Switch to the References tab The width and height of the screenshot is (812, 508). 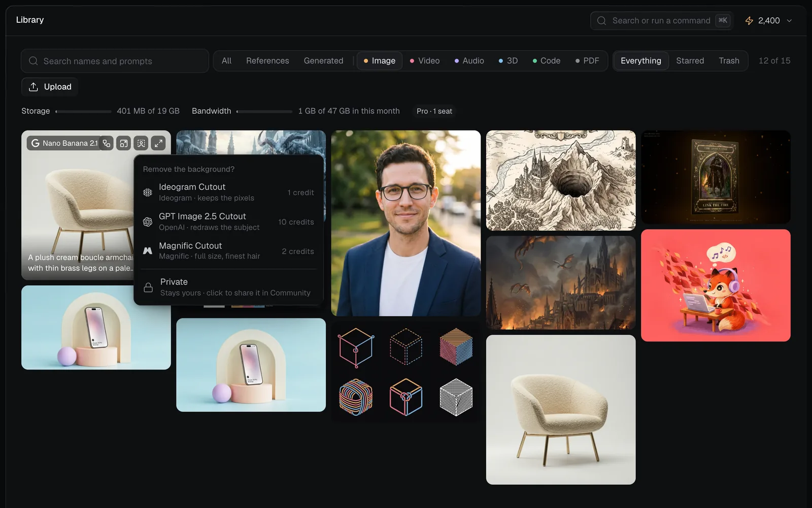point(267,61)
